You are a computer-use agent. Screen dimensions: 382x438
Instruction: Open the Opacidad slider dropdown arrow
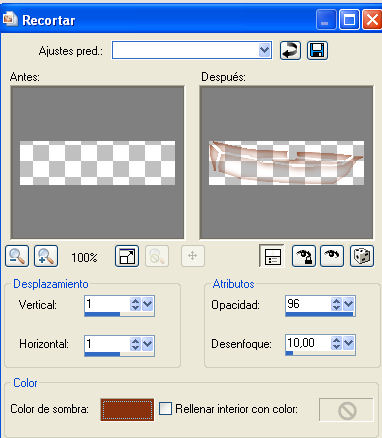(x=349, y=304)
